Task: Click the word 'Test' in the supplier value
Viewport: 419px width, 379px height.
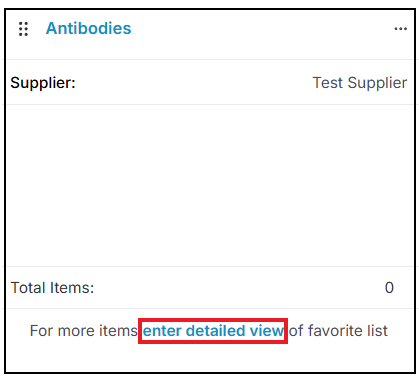Action: [328, 83]
